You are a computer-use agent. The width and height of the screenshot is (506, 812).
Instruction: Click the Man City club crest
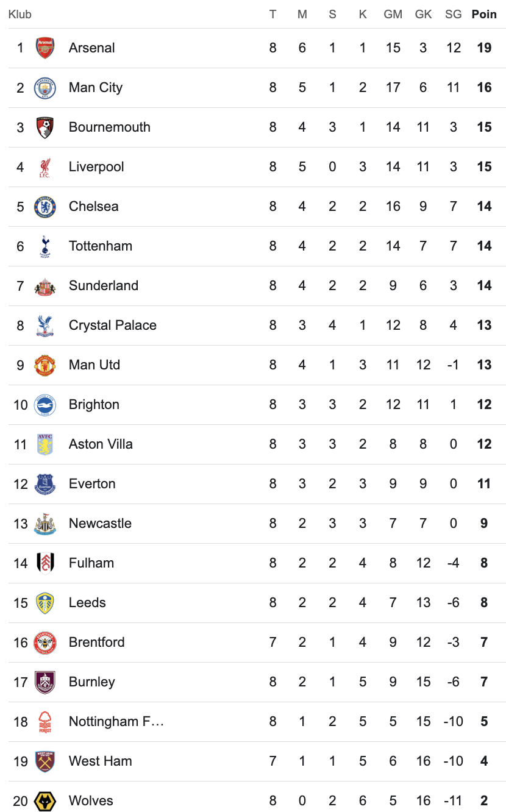click(x=45, y=88)
